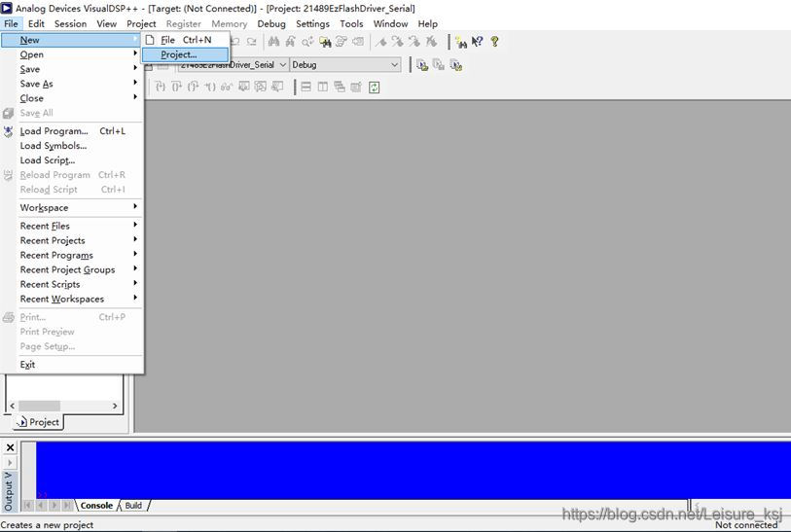Expand the Save submenu
Viewport: 791px width, 532px height.
pos(72,69)
